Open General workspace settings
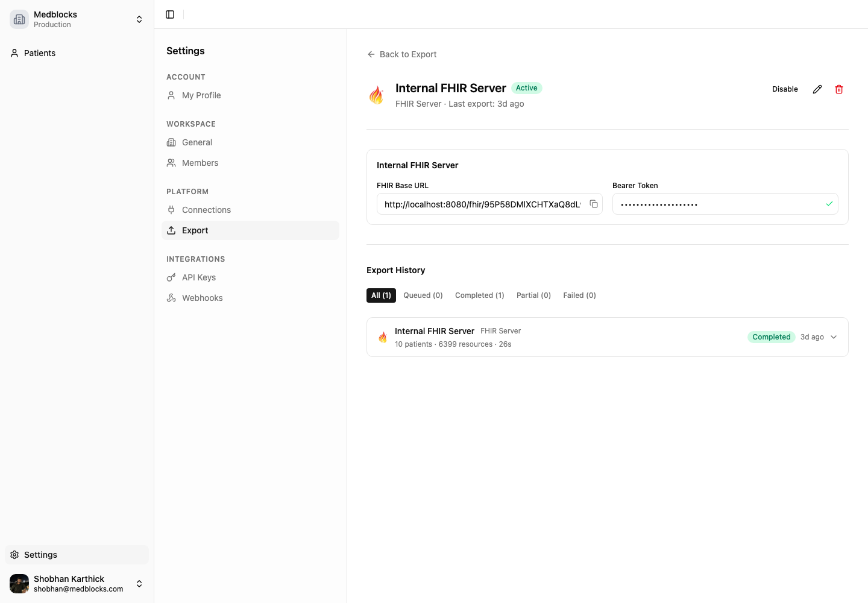This screenshot has height=603, width=868. [x=250, y=142]
